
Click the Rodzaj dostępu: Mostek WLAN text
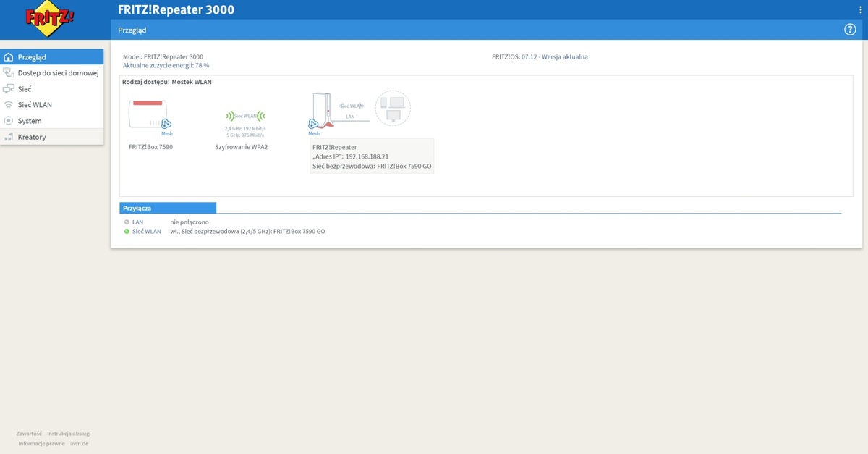167,82
